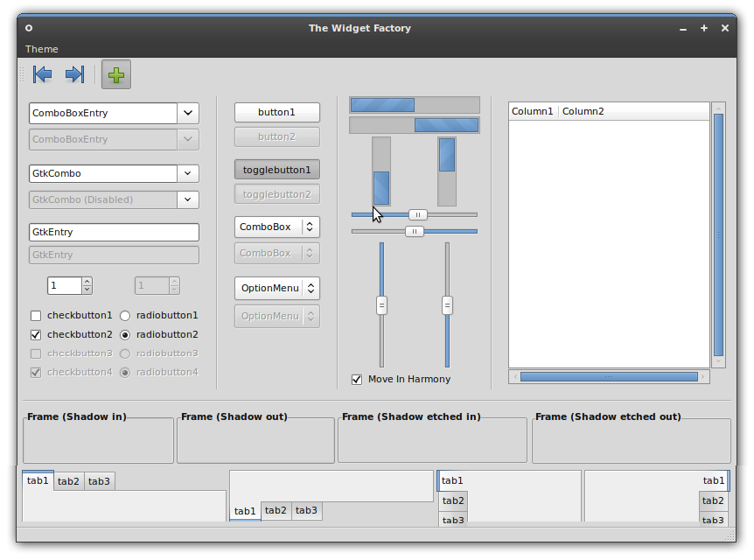Click the disabled radiobutton3
This screenshot has width=754, height=560.
[125, 353]
